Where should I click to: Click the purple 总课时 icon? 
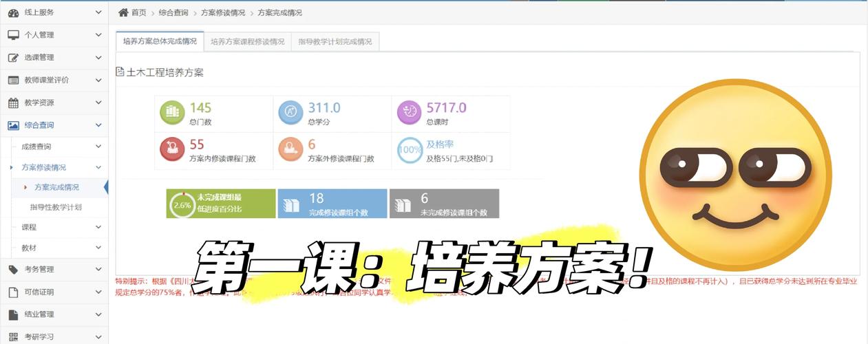[x=409, y=114]
